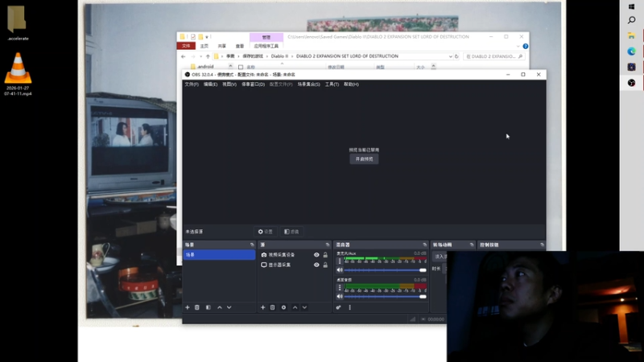This screenshot has height=362, width=644.
Task: Open OBS 工具(T) menu
Action: (332, 84)
